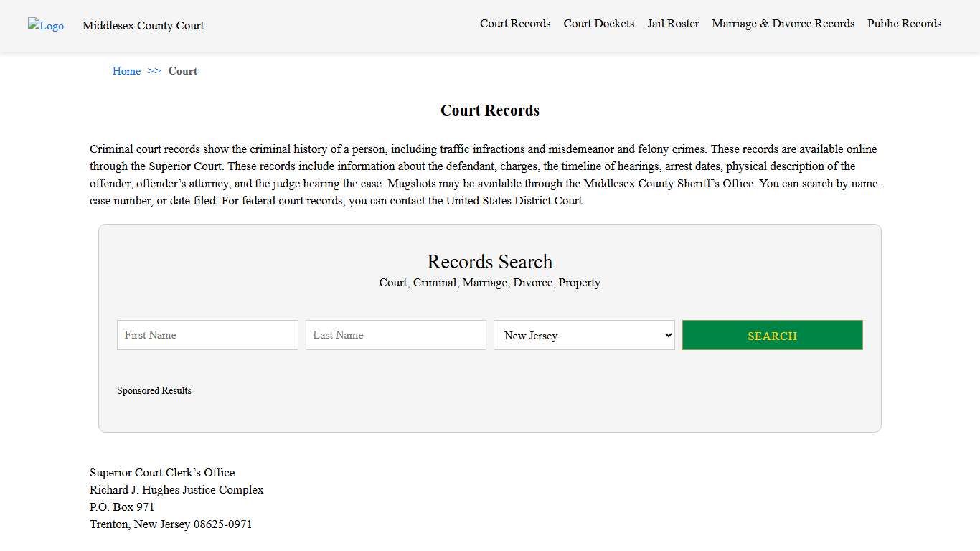The width and height of the screenshot is (980, 551).
Task: Click the site Logo icon
Action: 45,26
